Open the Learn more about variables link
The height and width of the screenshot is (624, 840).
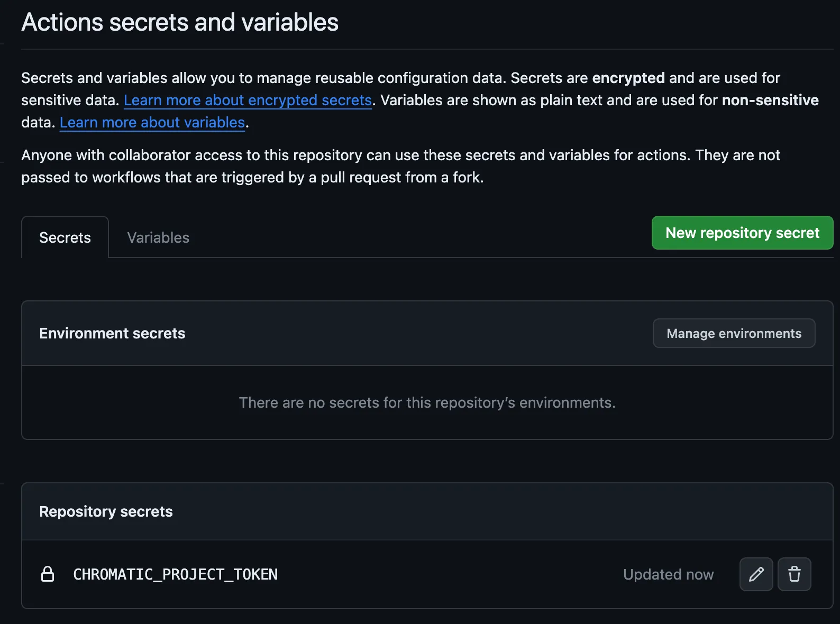152,123
